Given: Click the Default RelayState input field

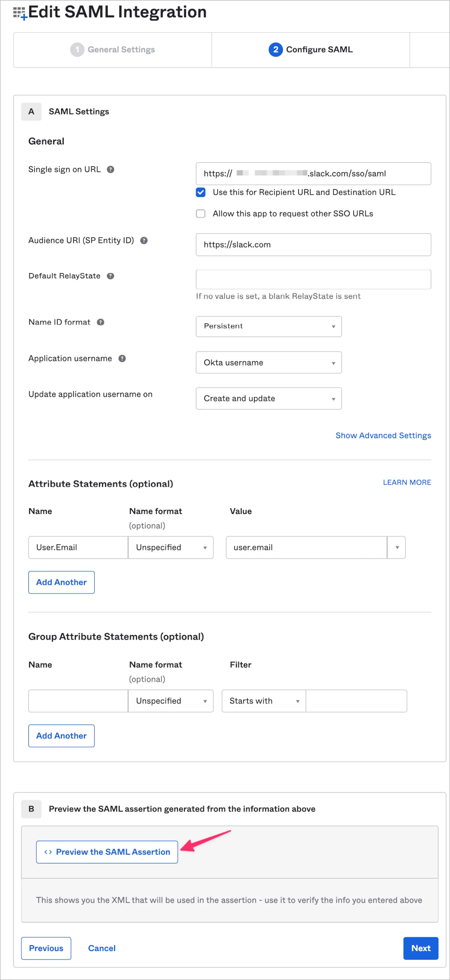Looking at the screenshot, I should 313,280.
